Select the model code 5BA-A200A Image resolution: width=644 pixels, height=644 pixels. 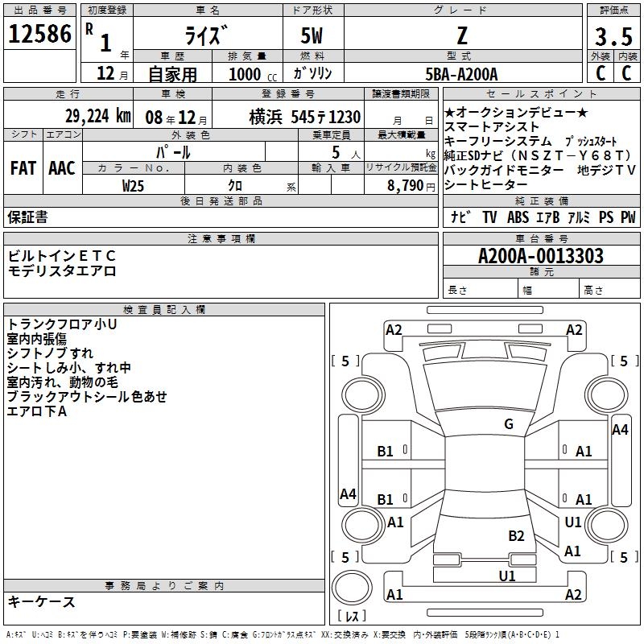click(461, 74)
